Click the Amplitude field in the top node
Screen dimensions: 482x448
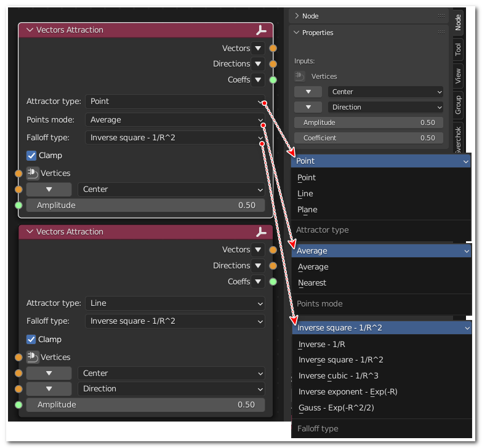click(145, 206)
